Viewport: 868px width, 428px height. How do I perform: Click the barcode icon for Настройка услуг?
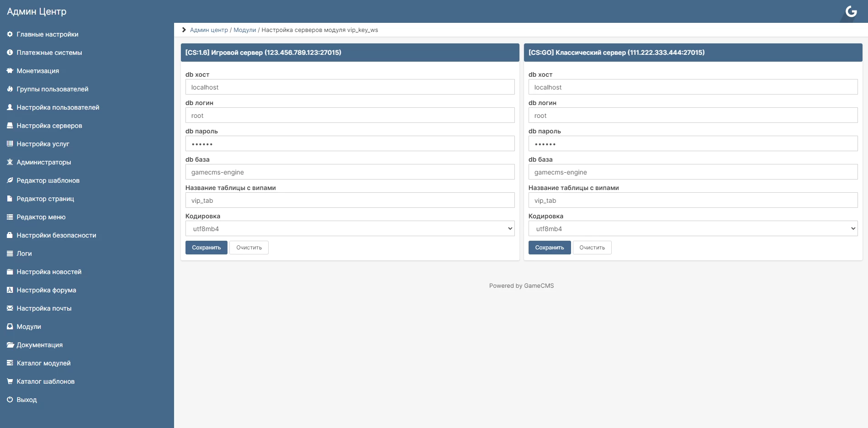click(x=10, y=144)
